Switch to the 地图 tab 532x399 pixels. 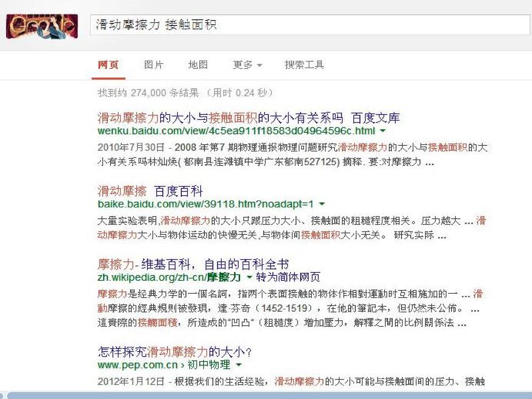pyautogui.click(x=198, y=65)
